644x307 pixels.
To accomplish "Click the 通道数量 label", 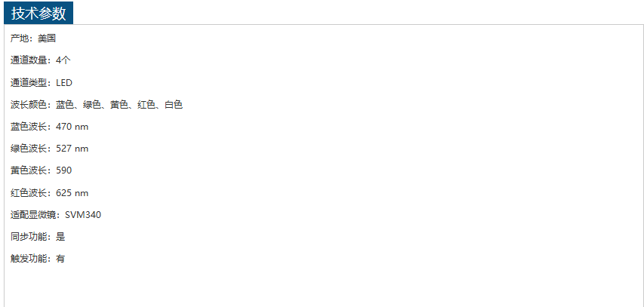I will coord(29,60).
